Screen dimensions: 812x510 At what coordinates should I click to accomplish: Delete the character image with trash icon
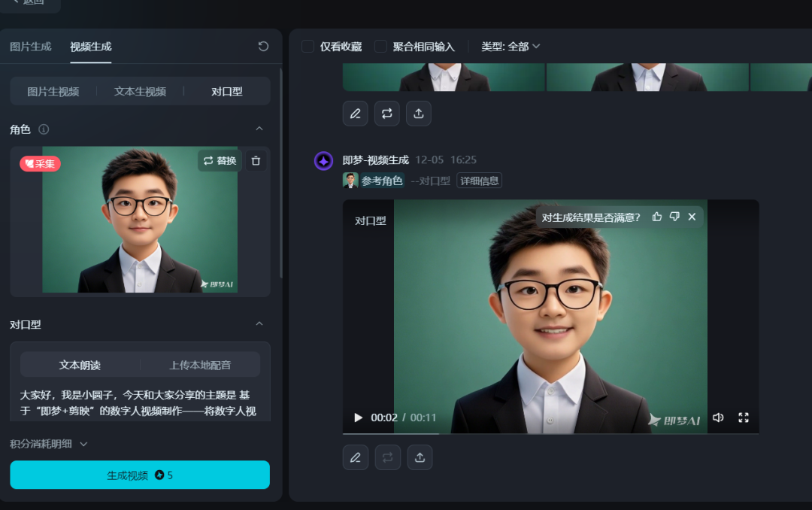click(x=256, y=161)
